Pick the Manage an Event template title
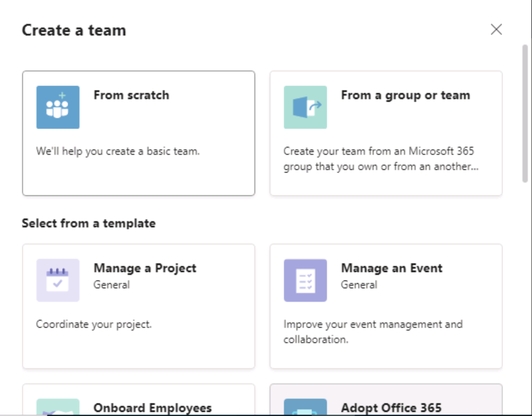 tap(392, 268)
